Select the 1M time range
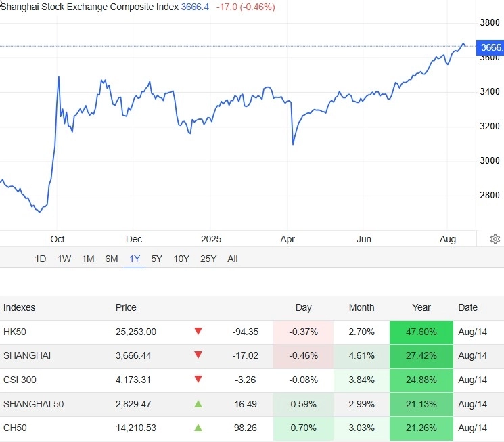504x442 pixels. pyautogui.click(x=88, y=259)
